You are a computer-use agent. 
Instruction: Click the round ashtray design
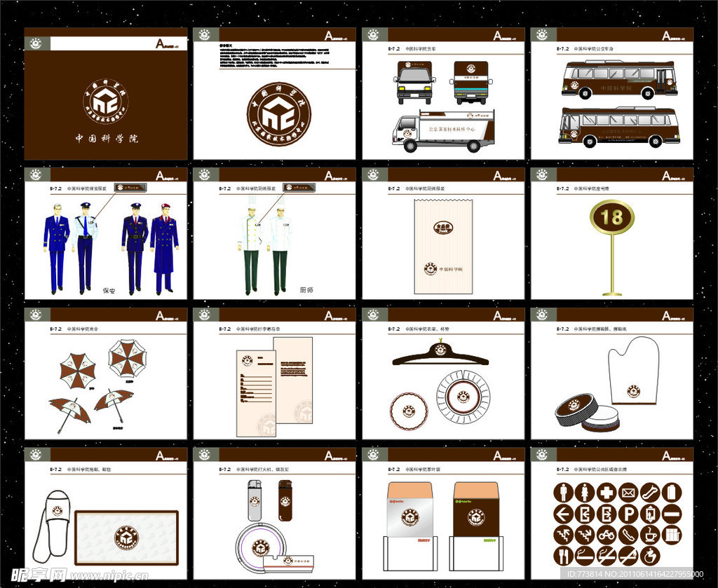tap(262, 547)
